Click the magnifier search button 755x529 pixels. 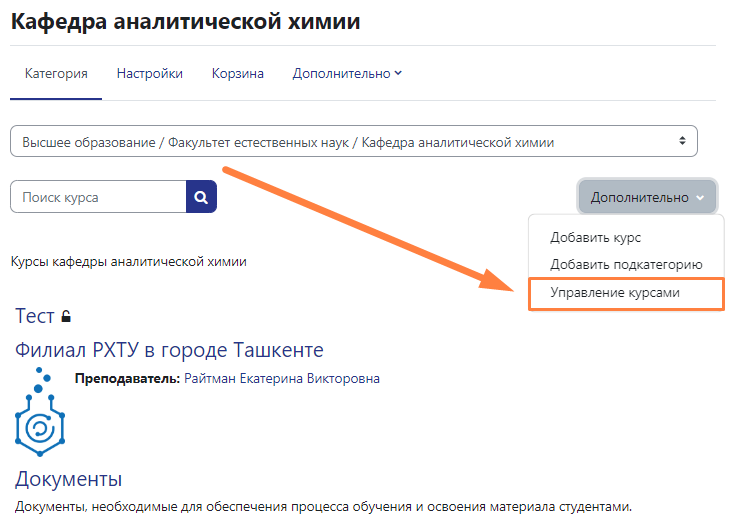click(x=201, y=197)
